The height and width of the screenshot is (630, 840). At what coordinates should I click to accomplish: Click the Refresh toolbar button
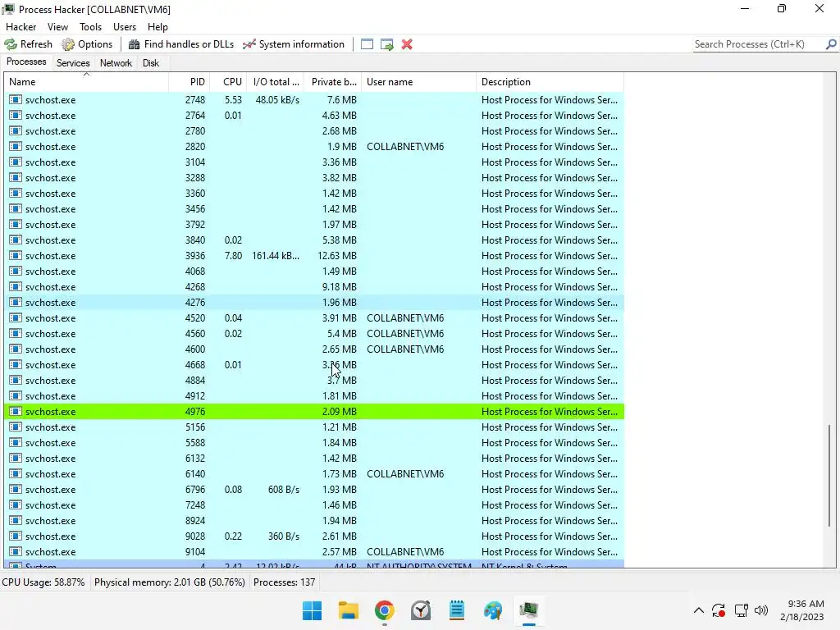coord(29,44)
